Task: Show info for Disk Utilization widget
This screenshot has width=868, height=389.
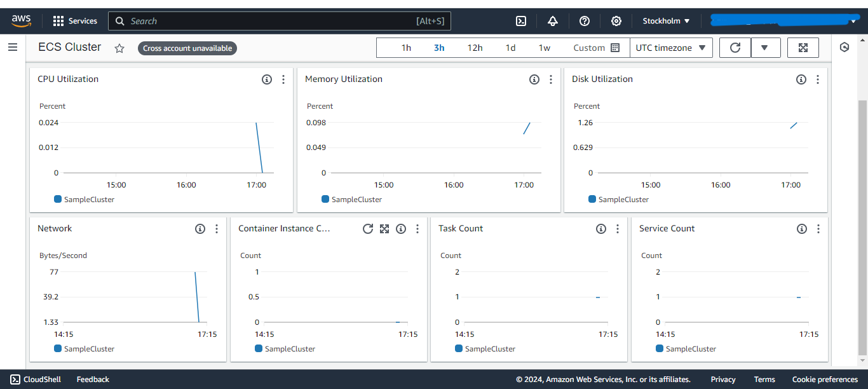Action: [x=801, y=79]
